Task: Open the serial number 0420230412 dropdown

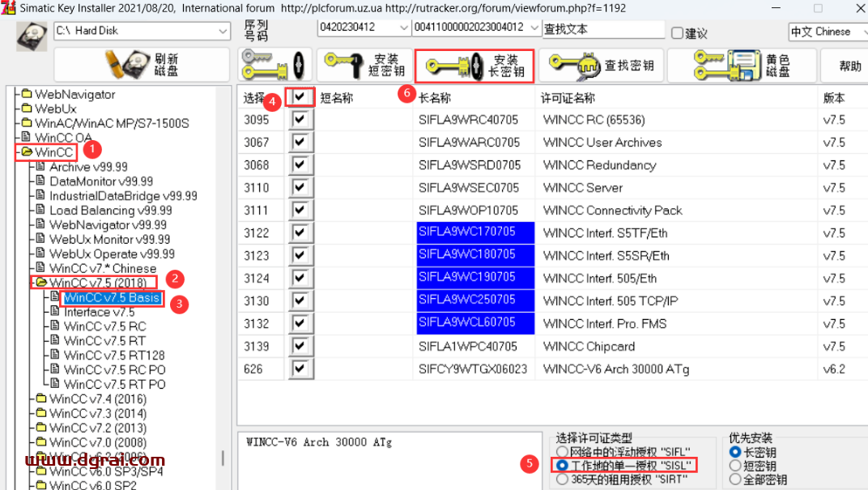Action: (x=404, y=28)
